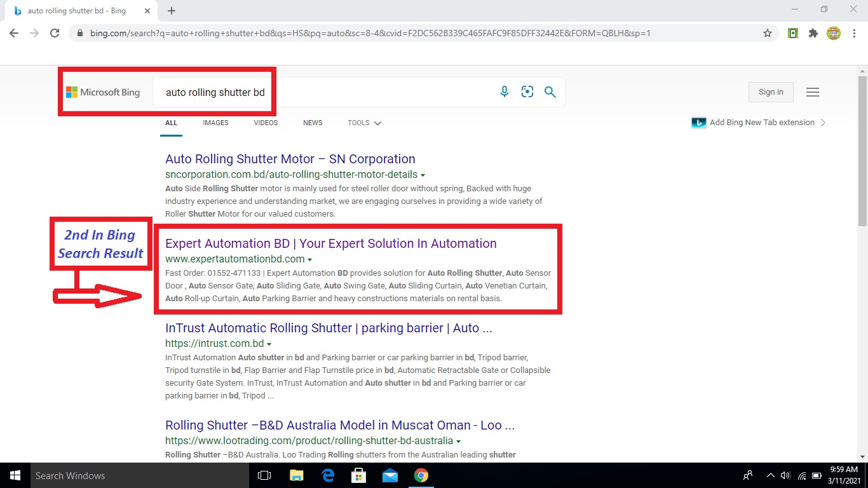The image size is (868, 488).
Task: Switch to the NEWS tab
Action: coord(313,123)
